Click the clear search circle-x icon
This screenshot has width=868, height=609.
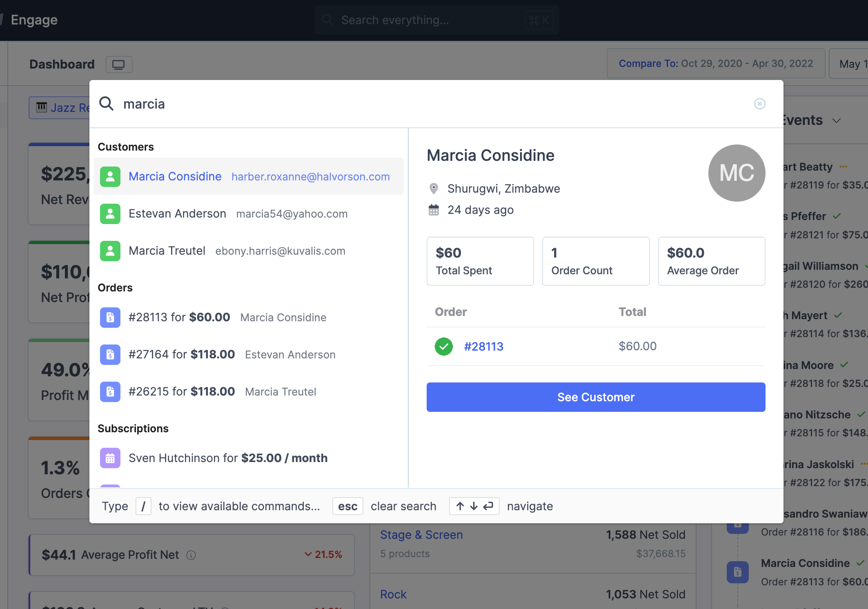coord(759,104)
